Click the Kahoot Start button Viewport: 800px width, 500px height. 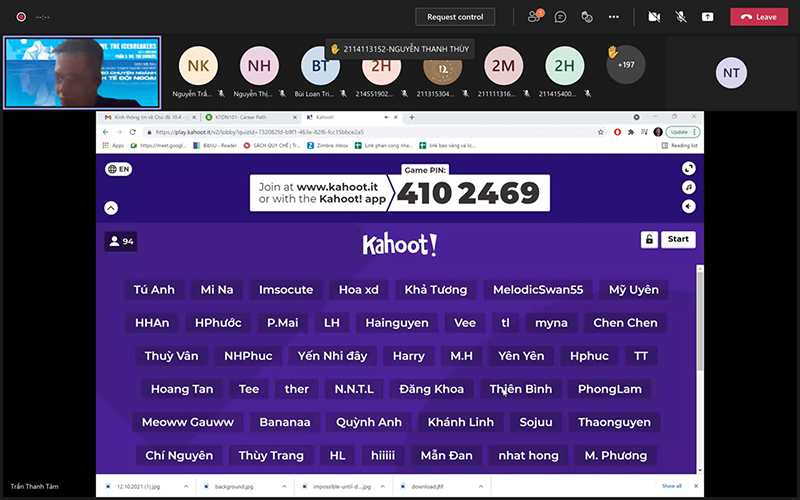tap(678, 239)
